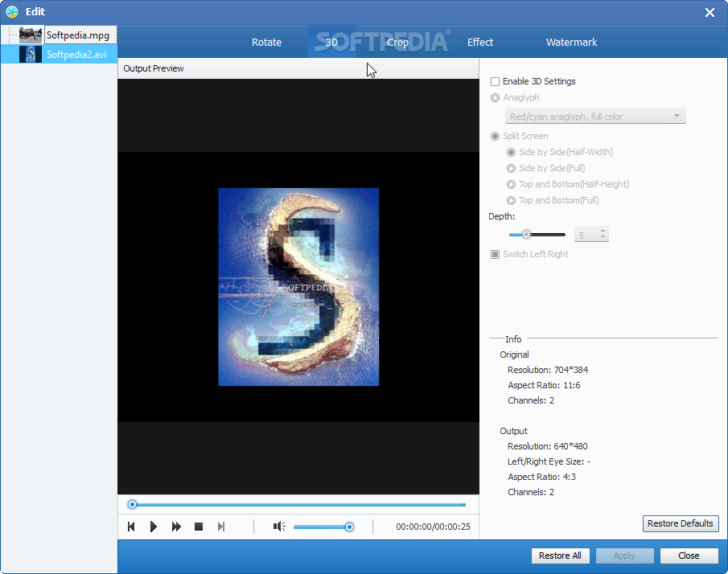Open the Red/cyan anaglyph dropdown
This screenshot has width=728, height=574.
[595, 116]
